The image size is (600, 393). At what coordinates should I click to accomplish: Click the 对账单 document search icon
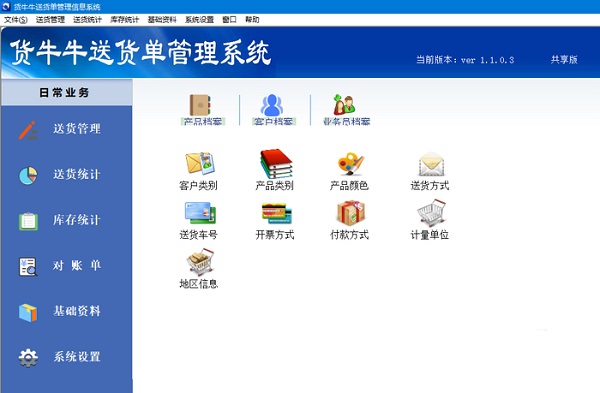(x=28, y=267)
